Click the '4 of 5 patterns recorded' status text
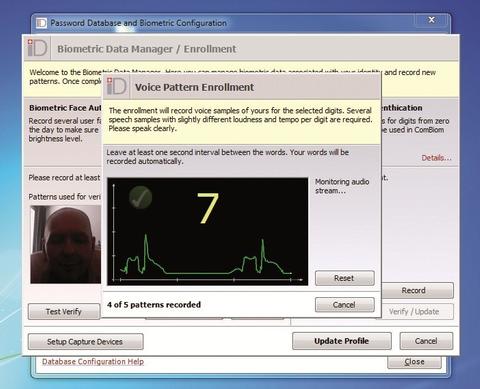This screenshot has width=480, height=389. click(x=154, y=305)
